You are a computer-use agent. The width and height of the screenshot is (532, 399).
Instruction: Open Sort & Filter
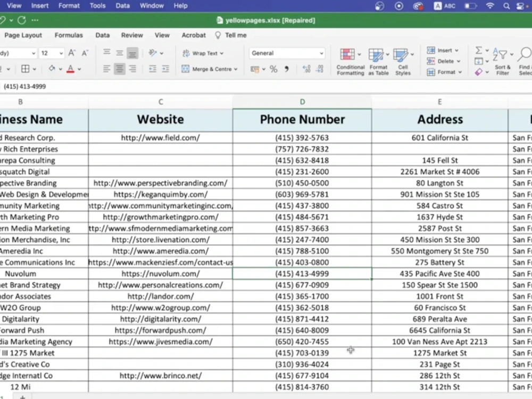pos(503,62)
